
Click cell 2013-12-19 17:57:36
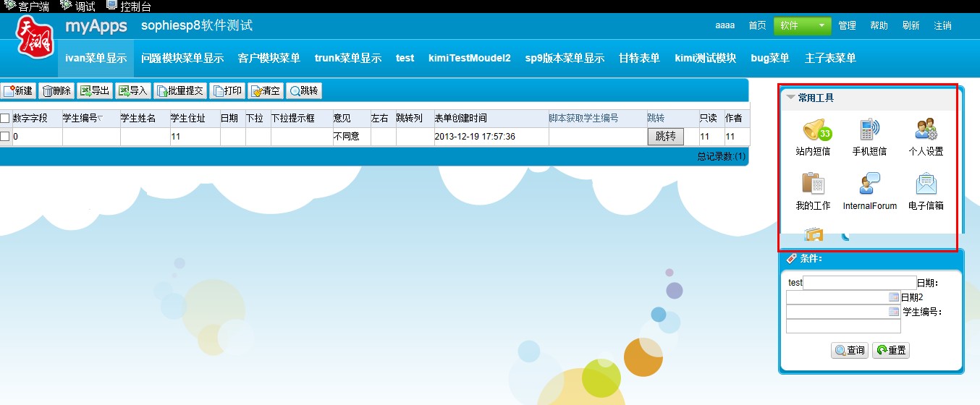tap(475, 136)
